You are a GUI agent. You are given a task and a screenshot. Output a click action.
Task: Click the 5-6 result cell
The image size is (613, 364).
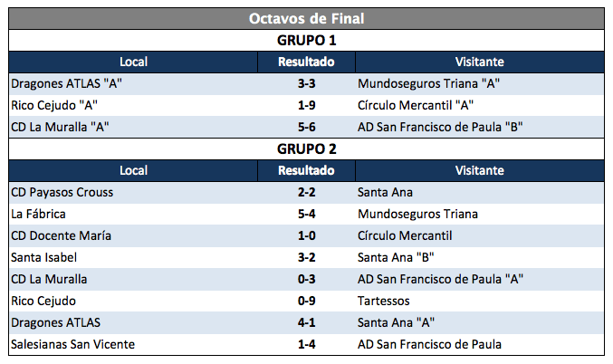(x=306, y=127)
